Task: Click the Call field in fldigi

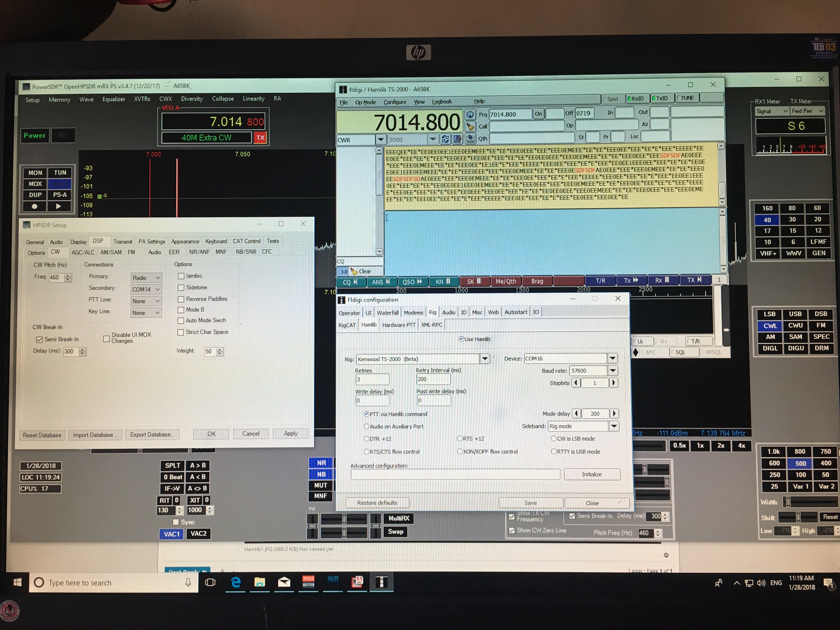Action: (526, 126)
